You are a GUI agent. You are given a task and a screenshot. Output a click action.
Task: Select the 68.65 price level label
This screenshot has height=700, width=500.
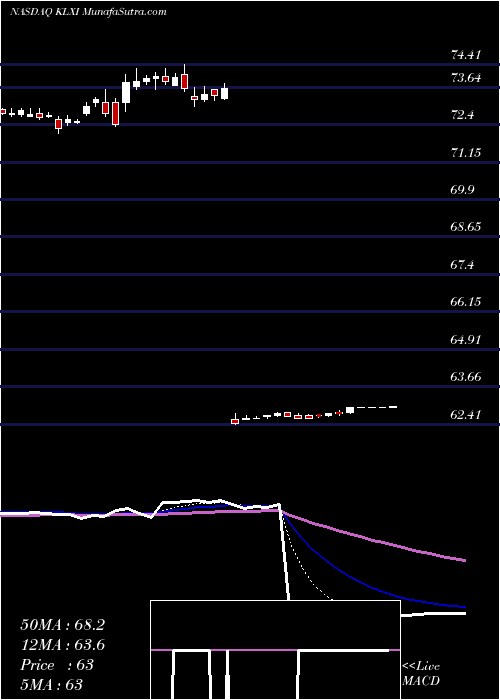pyautogui.click(x=466, y=227)
